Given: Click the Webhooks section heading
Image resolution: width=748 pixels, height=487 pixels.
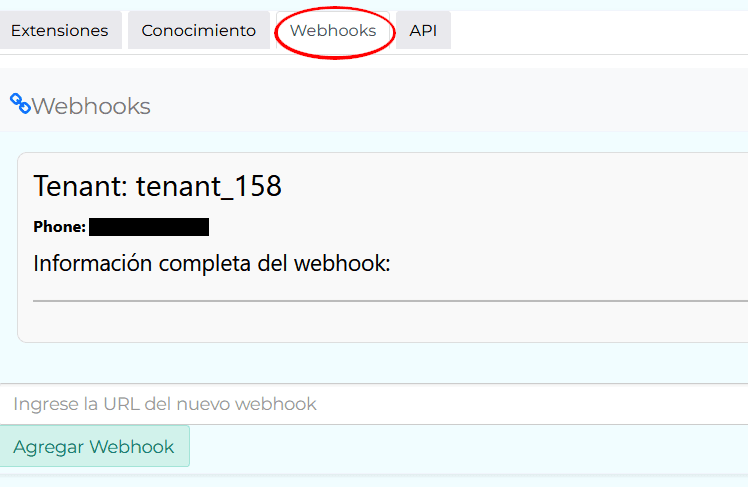Looking at the screenshot, I should pyautogui.click(x=91, y=106).
